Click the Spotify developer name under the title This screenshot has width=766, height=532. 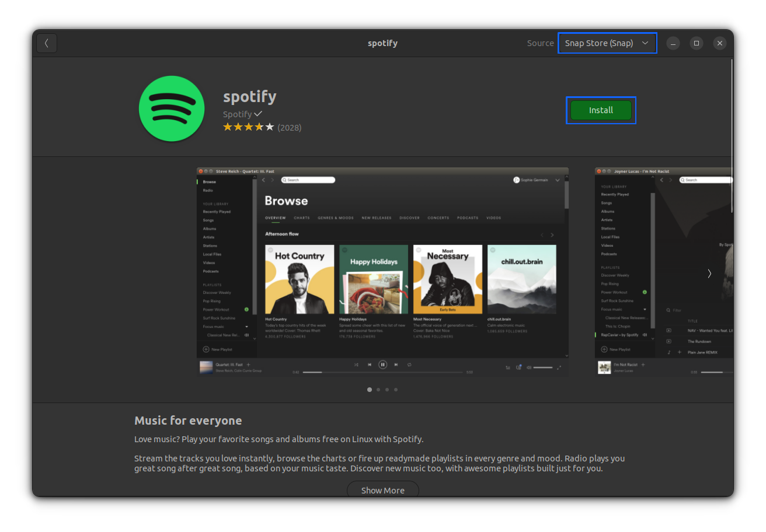pos(238,114)
